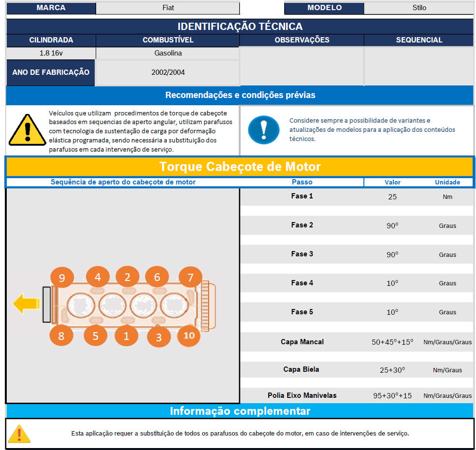Select bolt number 1 in the tightening diagram

pos(127,336)
